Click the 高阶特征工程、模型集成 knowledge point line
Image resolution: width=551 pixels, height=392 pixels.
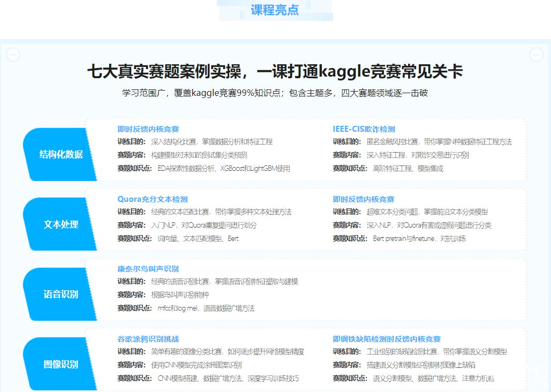pyautogui.click(x=408, y=168)
